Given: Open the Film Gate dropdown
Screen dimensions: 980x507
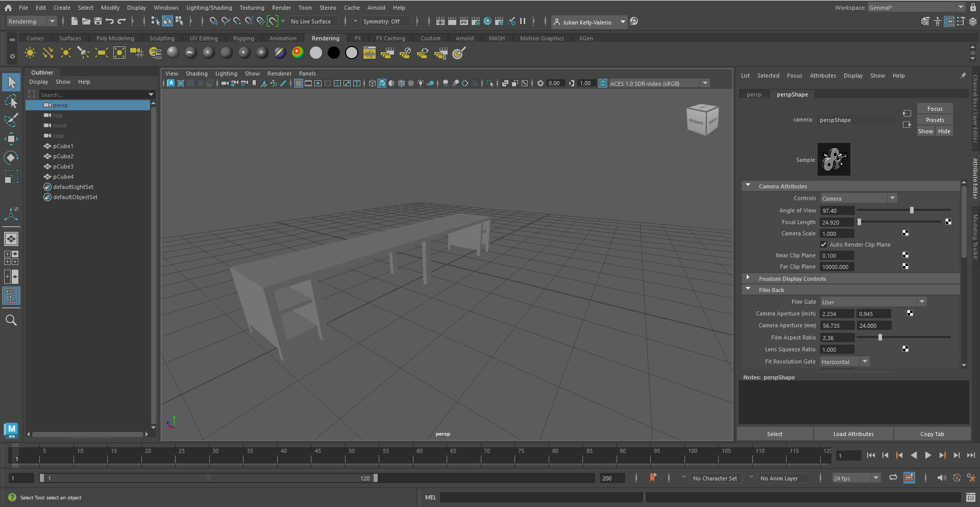Looking at the screenshot, I should click(x=873, y=302).
